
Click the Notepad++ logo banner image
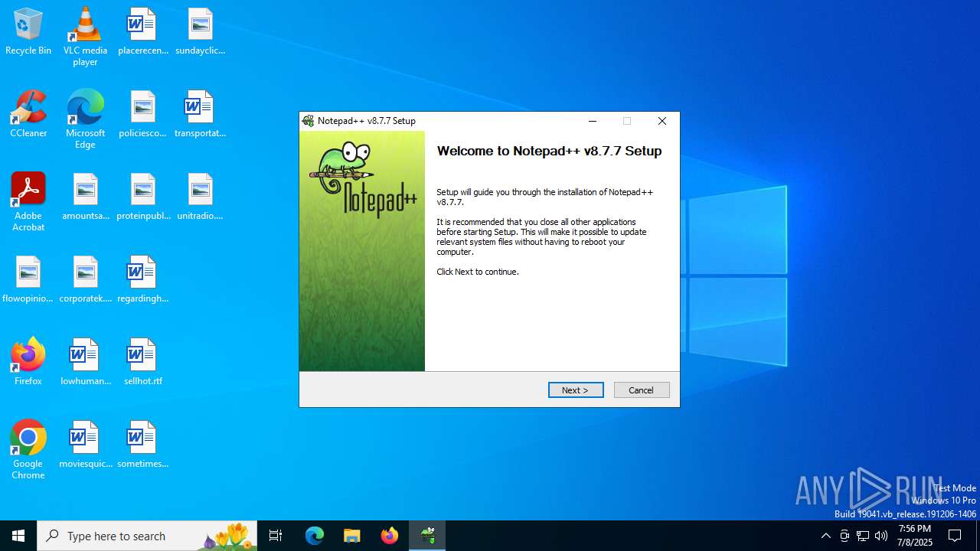tap(362, 251)
